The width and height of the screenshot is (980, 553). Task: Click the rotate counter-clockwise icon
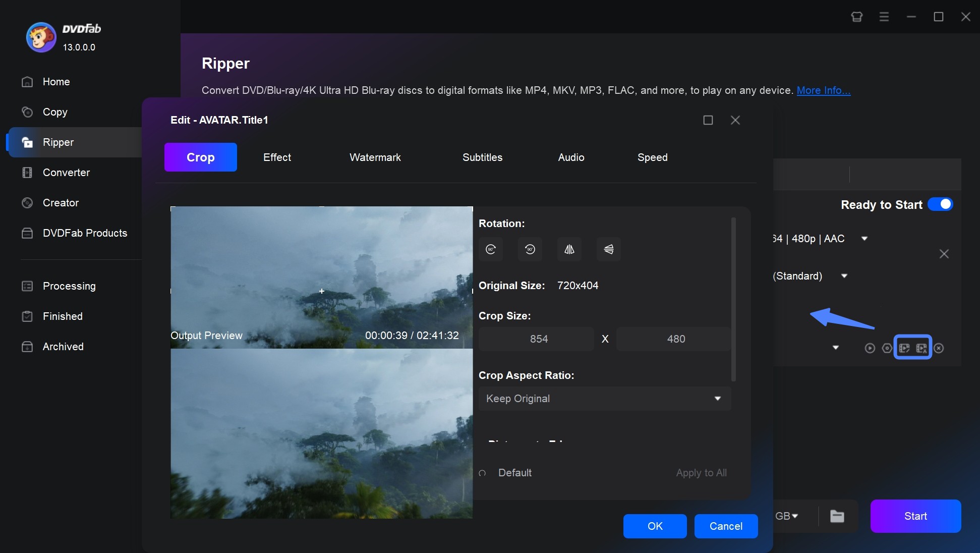pos(530,249)
